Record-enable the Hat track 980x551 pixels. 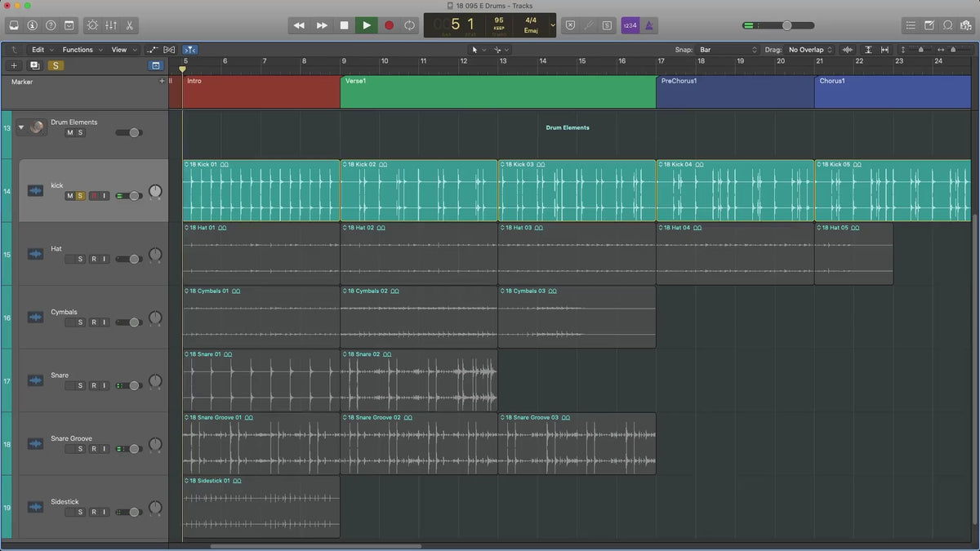click(93, 260)
